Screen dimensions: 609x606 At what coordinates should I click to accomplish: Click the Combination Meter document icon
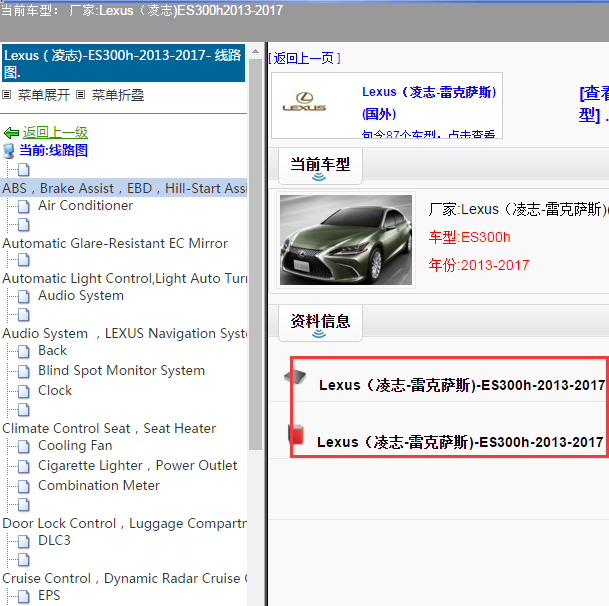(24, 486)
